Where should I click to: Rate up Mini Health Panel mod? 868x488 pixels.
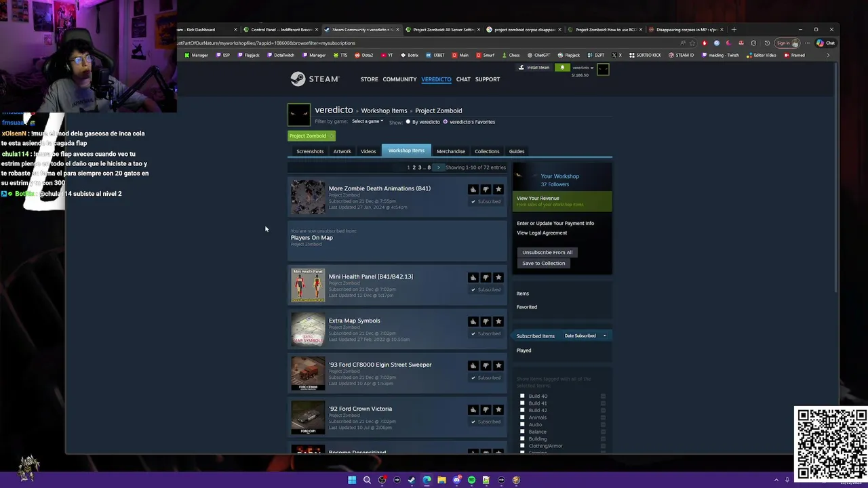pyautogui.click(x=473, y=277)
